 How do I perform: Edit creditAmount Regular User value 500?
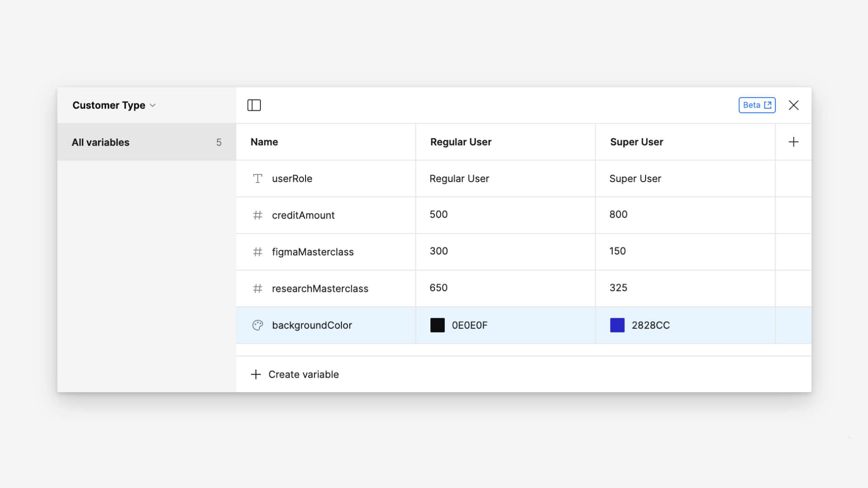(439, 215)
